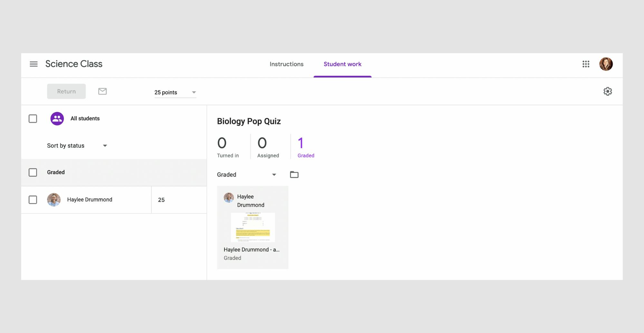Screen dimensions: 644x333
Task: Open the 25 points dropdown
Action: coord(175,93)
